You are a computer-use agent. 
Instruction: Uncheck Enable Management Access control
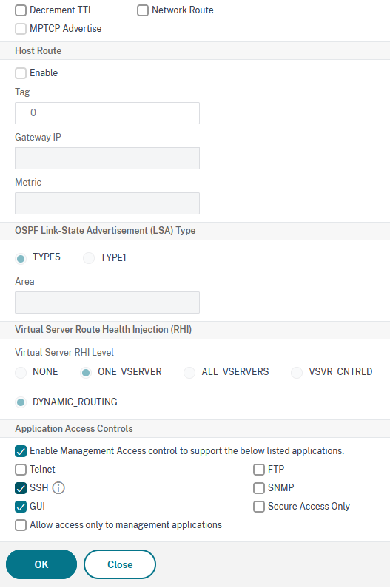click(21, 451)
